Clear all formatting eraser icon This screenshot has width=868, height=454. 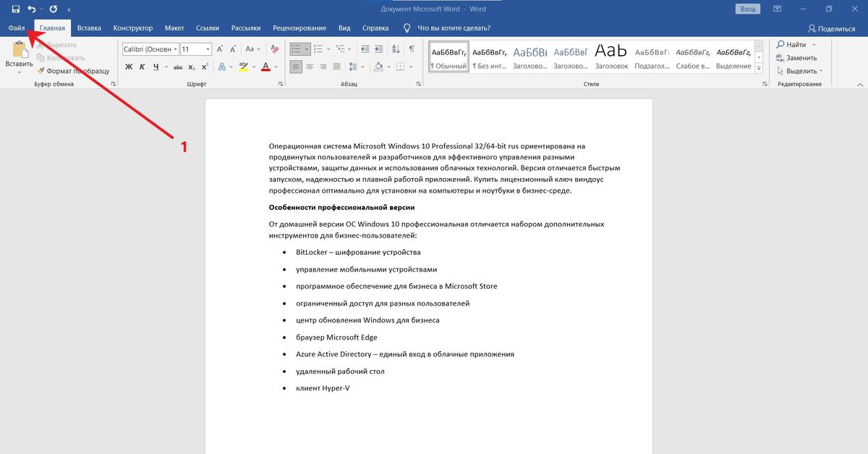[274, 49]
